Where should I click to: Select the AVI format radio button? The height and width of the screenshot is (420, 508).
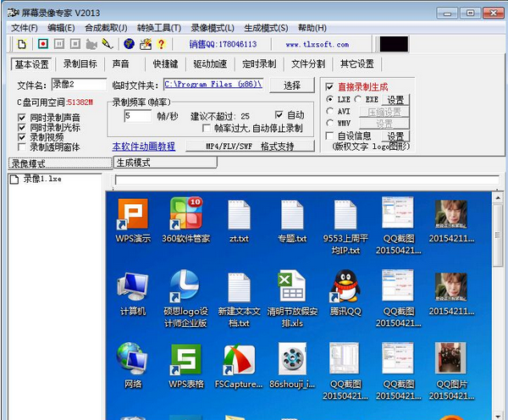tap(332, 111)
